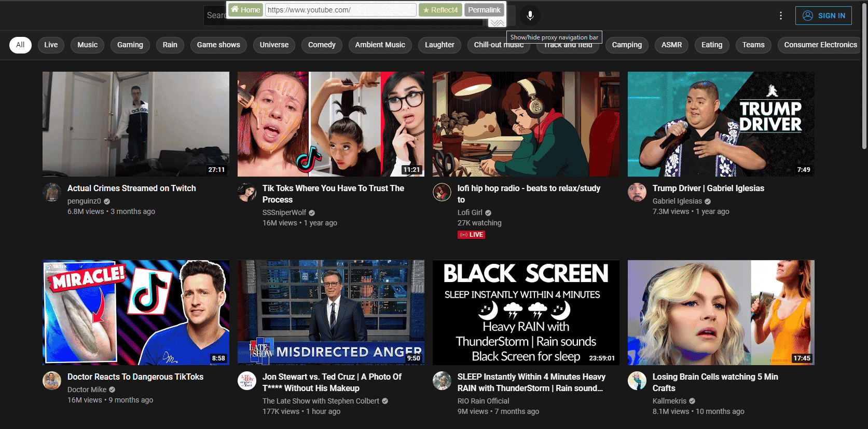
Task: Click the SSSniperWolf channel avatar
Action: 247,192
